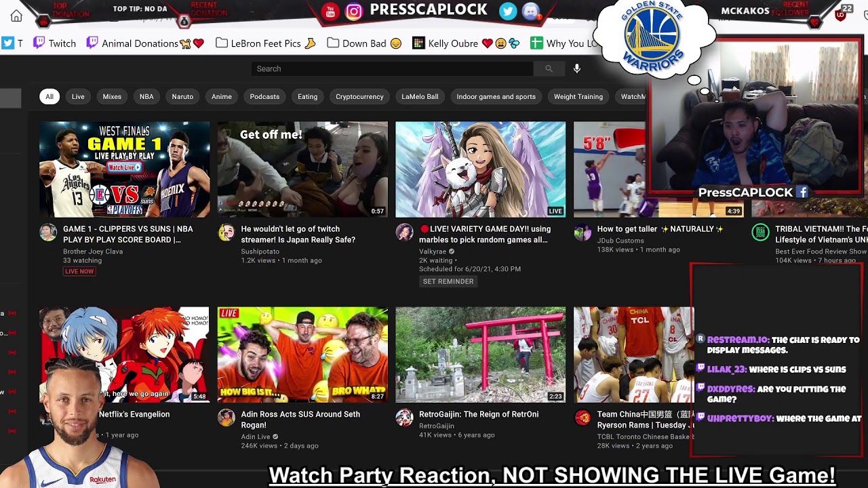
Task: Open Valkyrae channel avatar
Action: (404, 232)
